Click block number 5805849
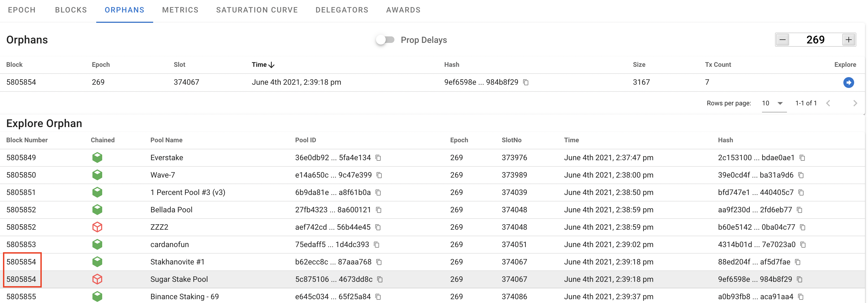The height and width of the screenshot is (303, 868). point(21,157)
